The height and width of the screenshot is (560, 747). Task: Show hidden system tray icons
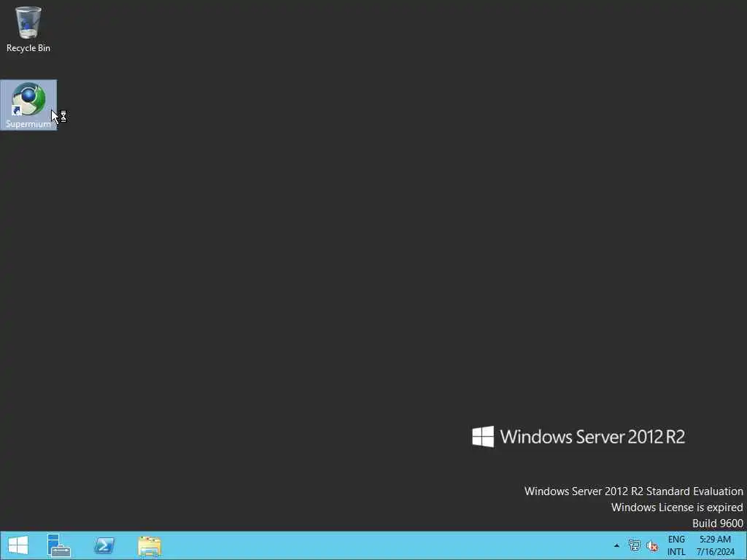pos(616,545)
